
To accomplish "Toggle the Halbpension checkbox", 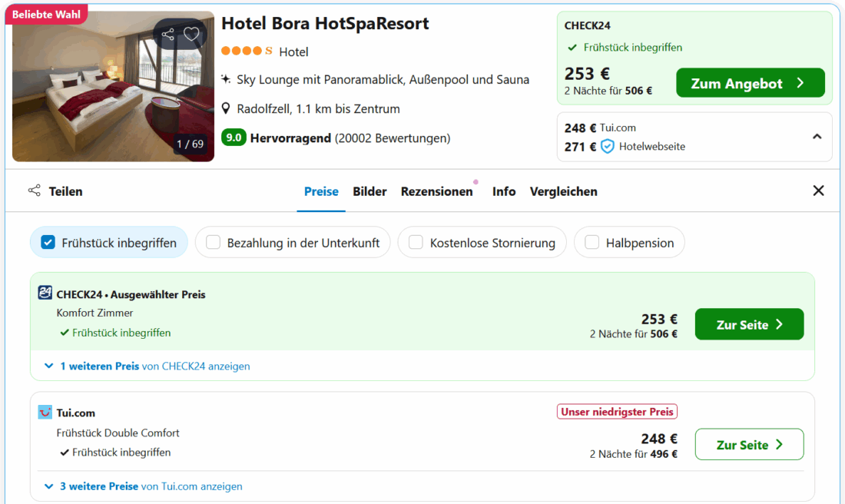I will click(x=592, y=243).
